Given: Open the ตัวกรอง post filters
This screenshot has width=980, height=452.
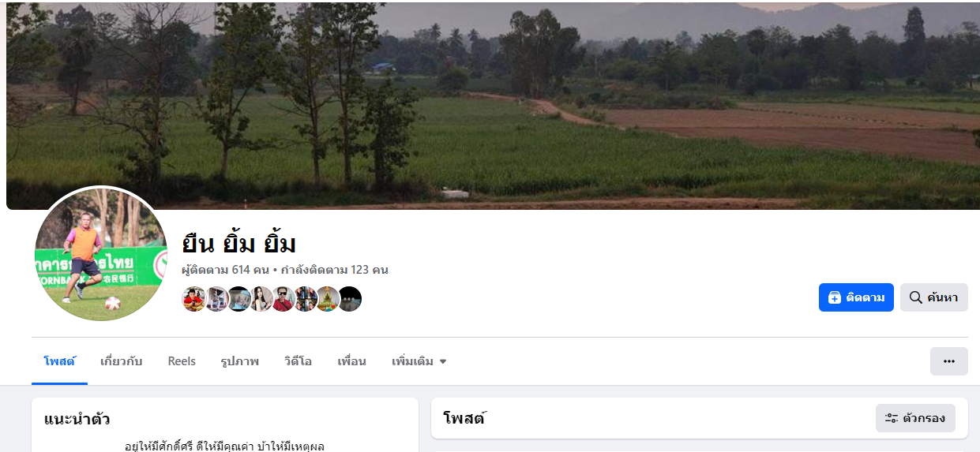Looking at the screenshot, I should pyautogui.click(x=915, y=418).
